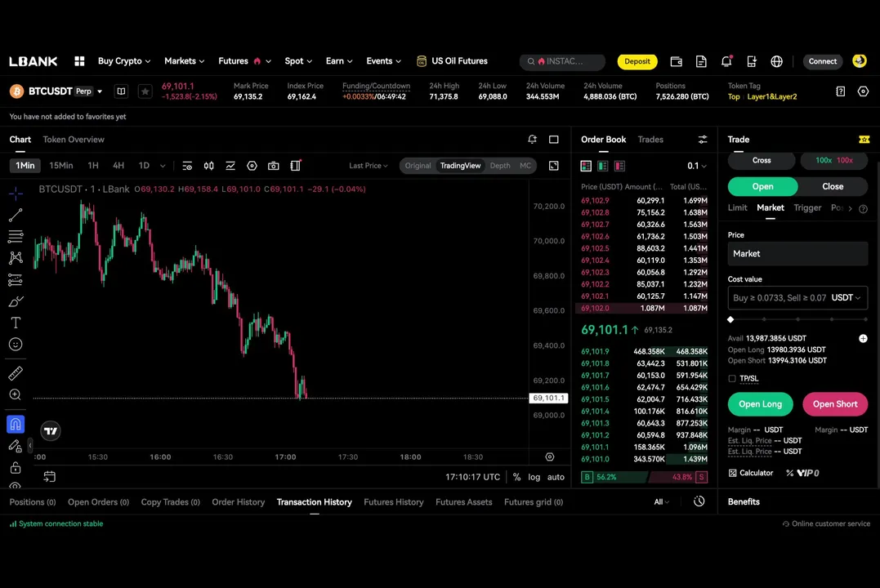880x588 pixels.
Task: Show order book bids only view
Action: tap(603, 166)
